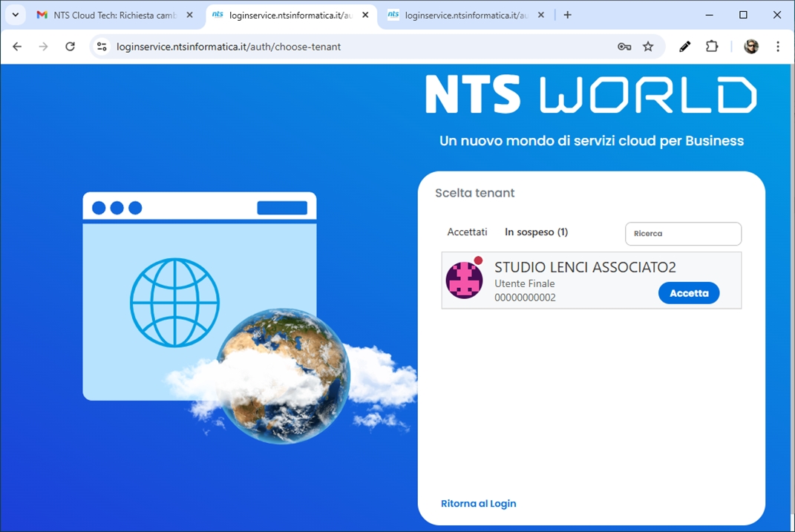
Task: Reload the choose-tenant page
Action: [70, 47]
